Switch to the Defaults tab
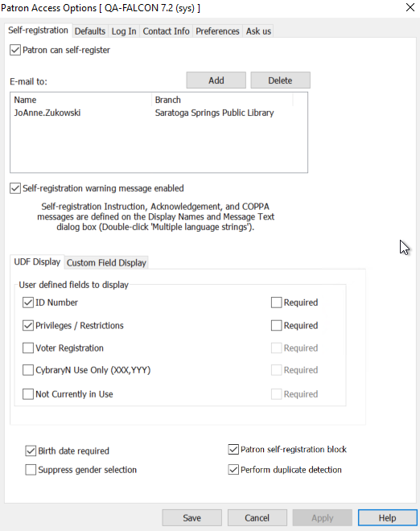 coord(90,31)
